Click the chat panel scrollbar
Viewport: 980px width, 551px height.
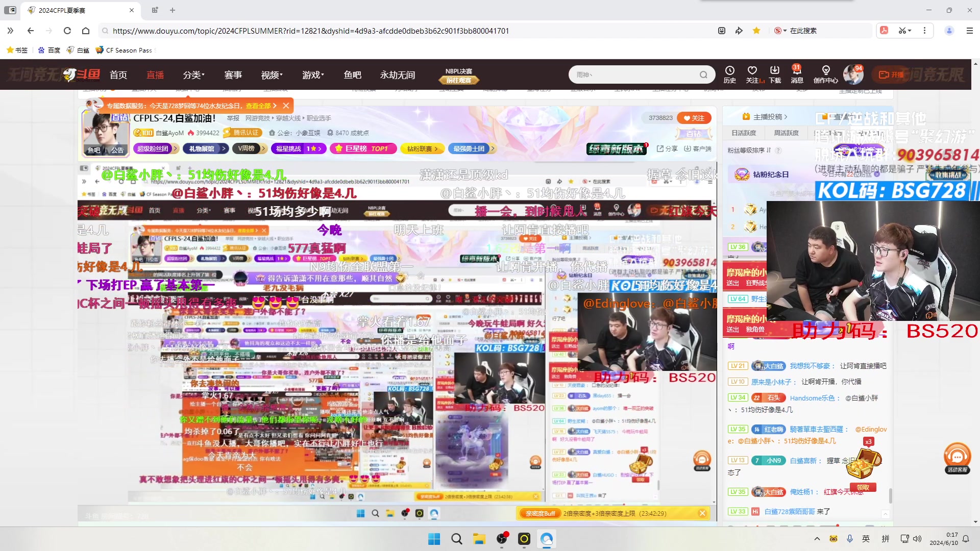point(890,495)
